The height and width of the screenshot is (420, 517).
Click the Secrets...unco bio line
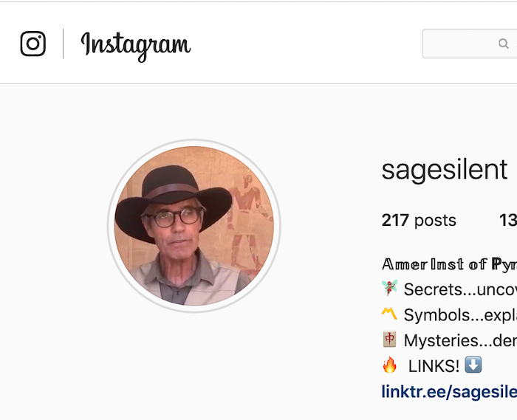tap(460, 289)
